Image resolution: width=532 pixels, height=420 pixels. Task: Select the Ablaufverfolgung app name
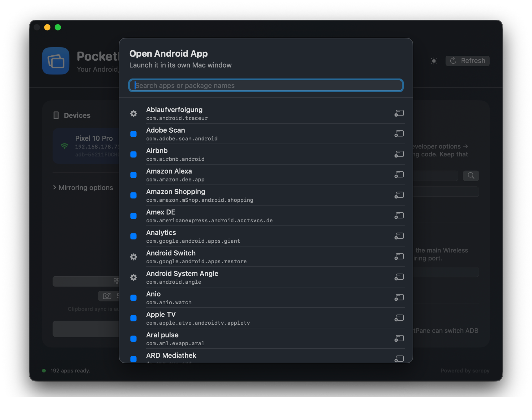coord(174,110)
